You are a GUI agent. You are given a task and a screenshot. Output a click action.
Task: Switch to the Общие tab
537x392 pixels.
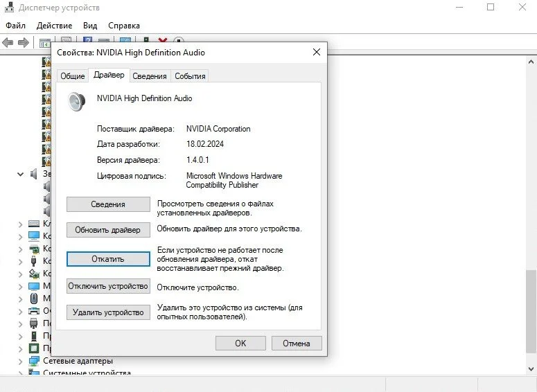(73, 76)
